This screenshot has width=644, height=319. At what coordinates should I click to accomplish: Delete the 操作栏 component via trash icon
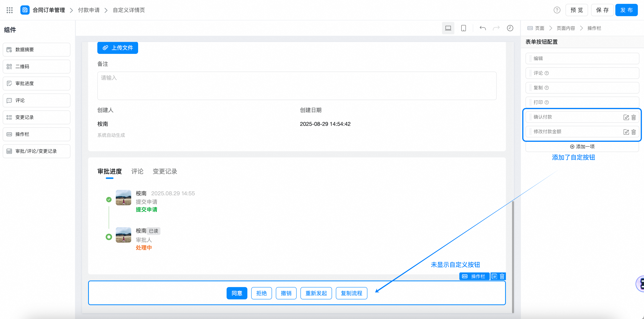point(502,276)
